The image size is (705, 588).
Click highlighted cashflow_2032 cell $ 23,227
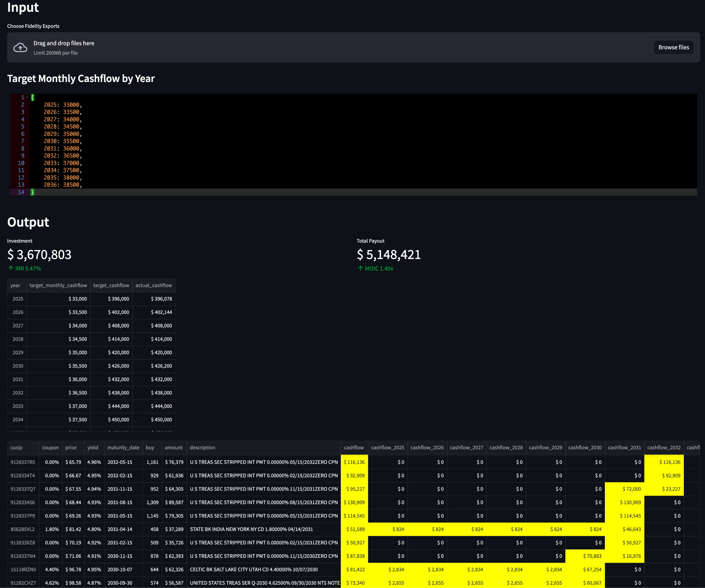664,489
